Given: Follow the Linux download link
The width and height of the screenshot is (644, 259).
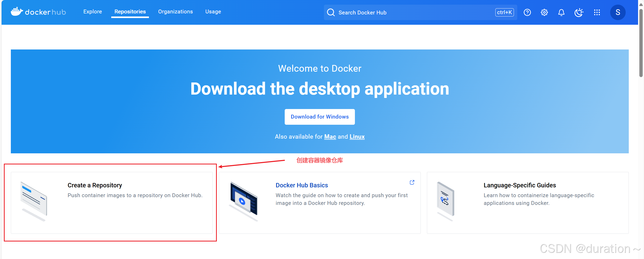Looking at the screenshot, I should pyautogui.click(x=357, y=137).
